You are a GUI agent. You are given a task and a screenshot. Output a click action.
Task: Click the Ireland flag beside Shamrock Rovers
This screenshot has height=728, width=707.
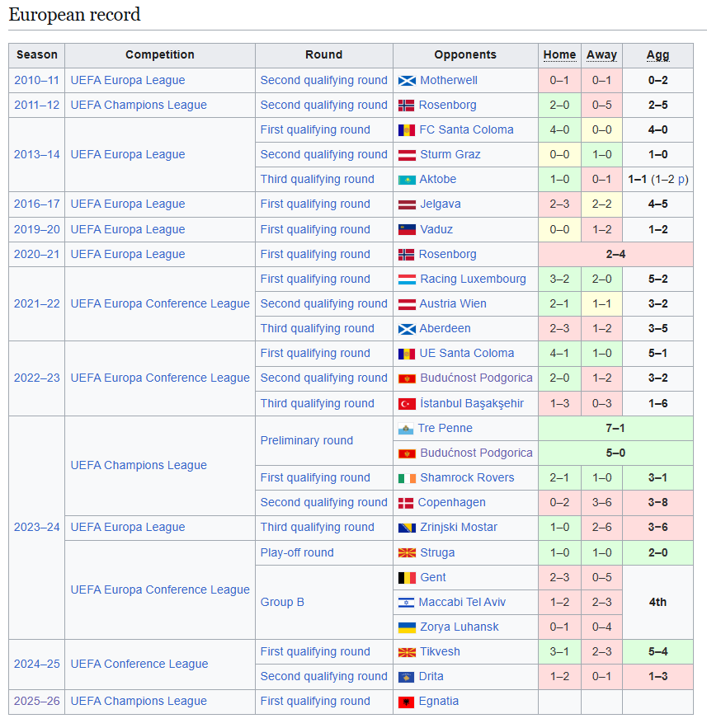pos(407,478)
